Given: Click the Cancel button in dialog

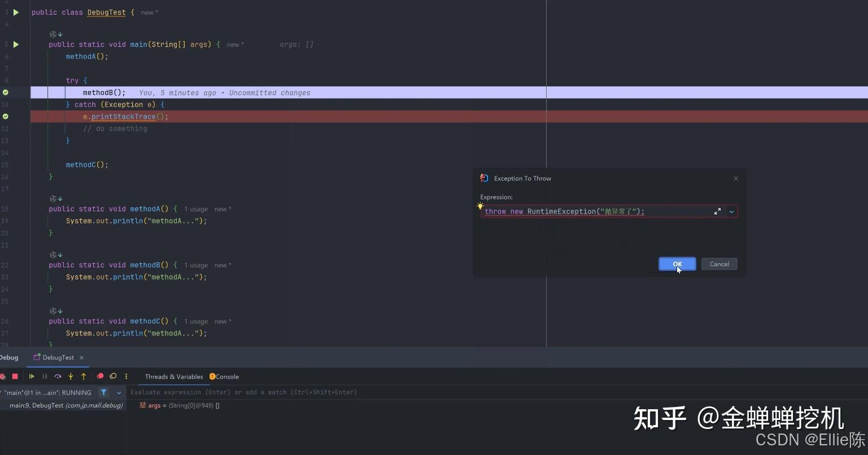Looking at the screenshot, I should [719, 264].
